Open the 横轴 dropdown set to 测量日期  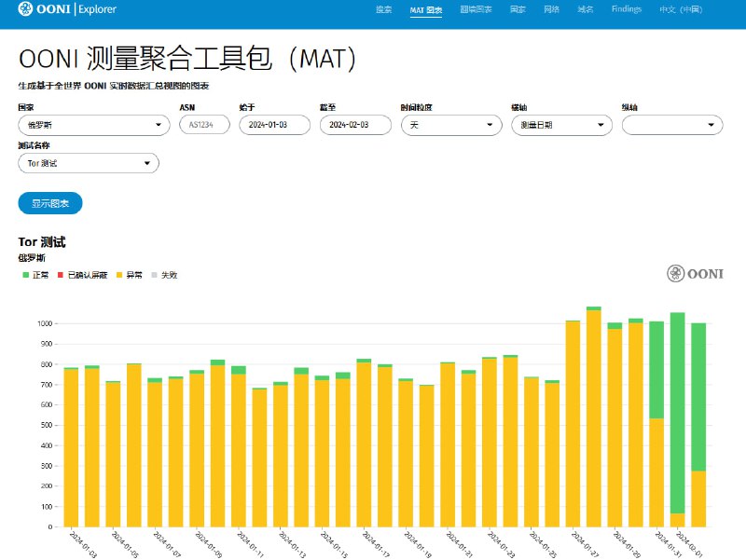562,125
